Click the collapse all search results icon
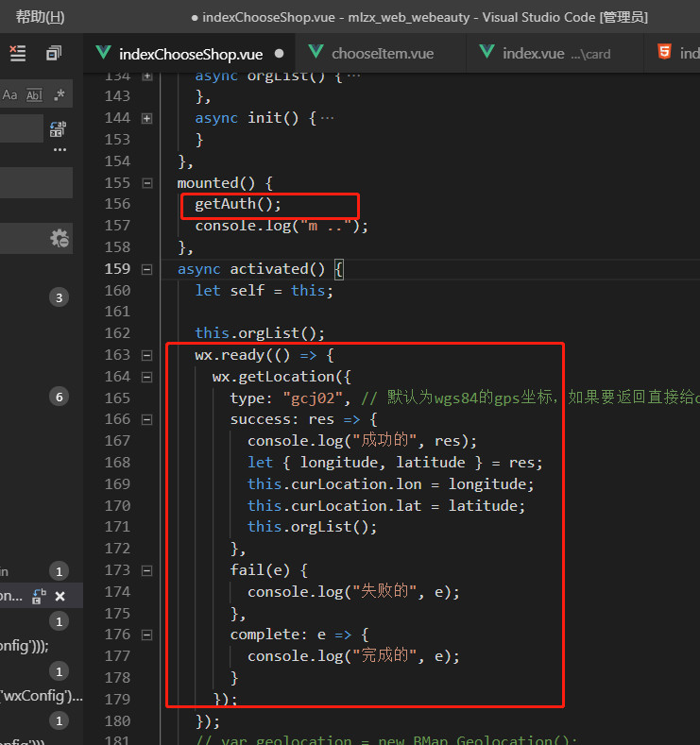700x745 pixels. coord(54,53)
